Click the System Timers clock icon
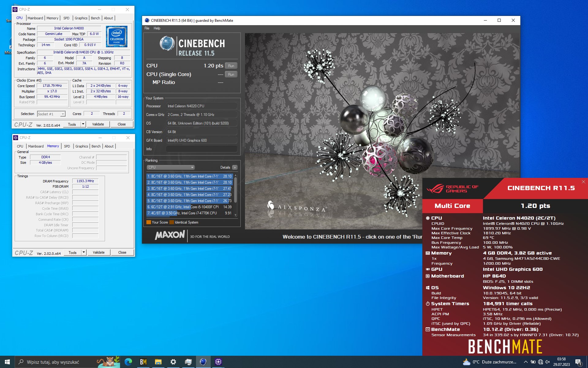588x368 pixels. point(428,304)
